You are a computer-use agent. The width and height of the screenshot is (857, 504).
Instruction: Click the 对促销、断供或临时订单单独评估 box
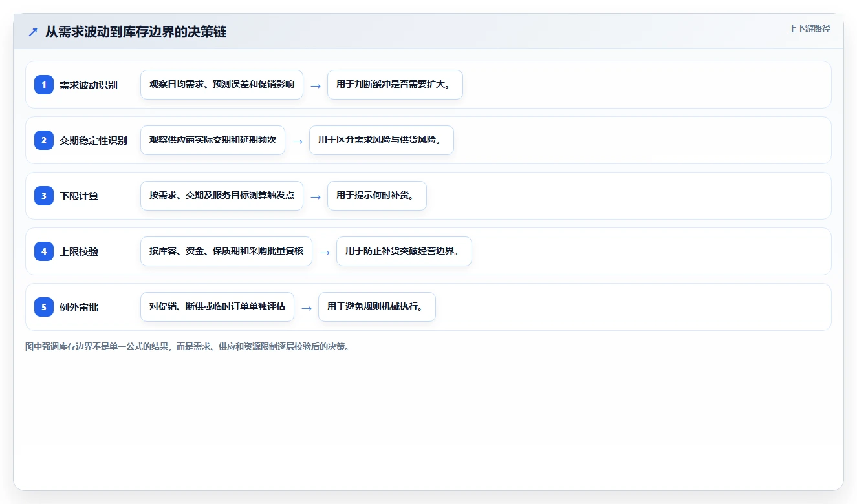[x=217, y=307]
